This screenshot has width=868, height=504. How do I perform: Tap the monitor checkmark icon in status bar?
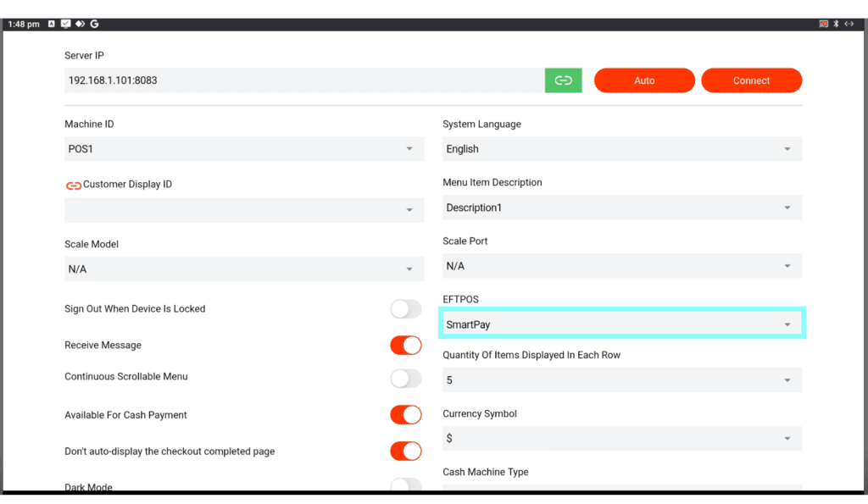(66, 24)
